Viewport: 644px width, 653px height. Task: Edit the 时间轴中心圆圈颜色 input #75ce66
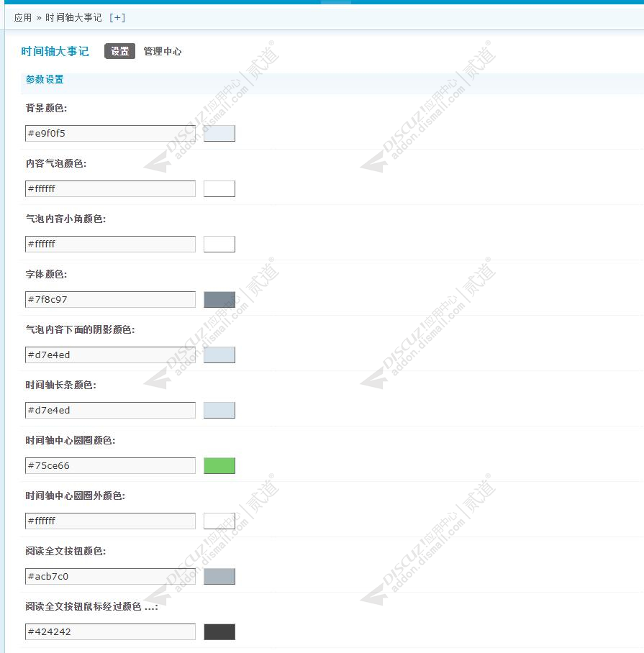[110, 465]
